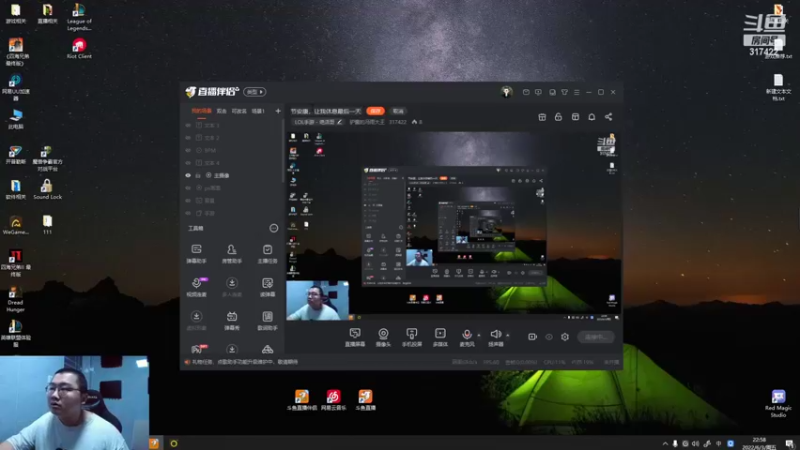Click the orange save button beside title
The width and height of the screenshot is (800, 450).
pos(376,111)
